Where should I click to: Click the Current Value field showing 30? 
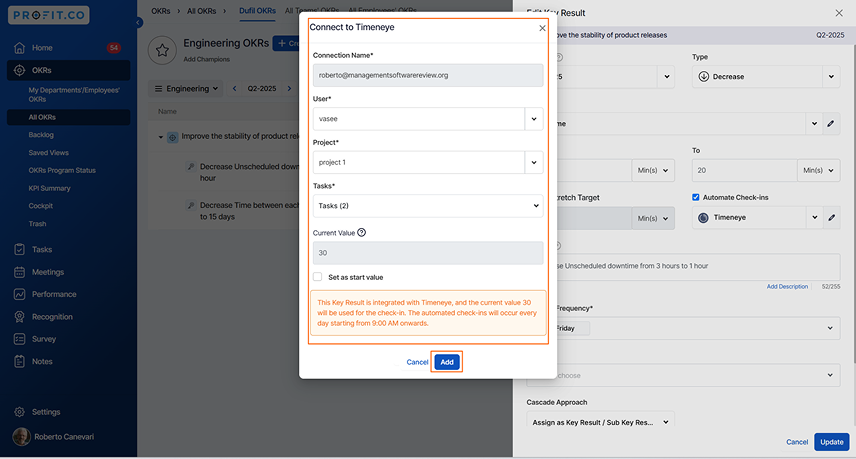click(x=428, y=253)
